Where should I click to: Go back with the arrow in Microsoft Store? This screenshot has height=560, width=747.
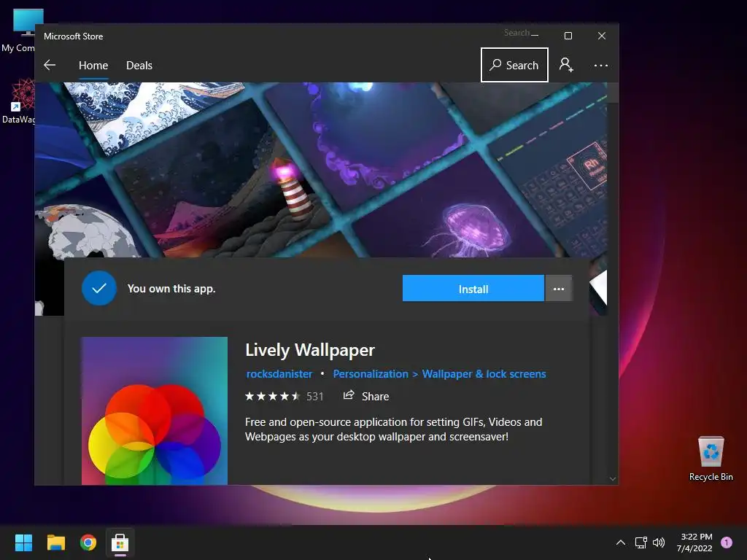coord(50,65)
